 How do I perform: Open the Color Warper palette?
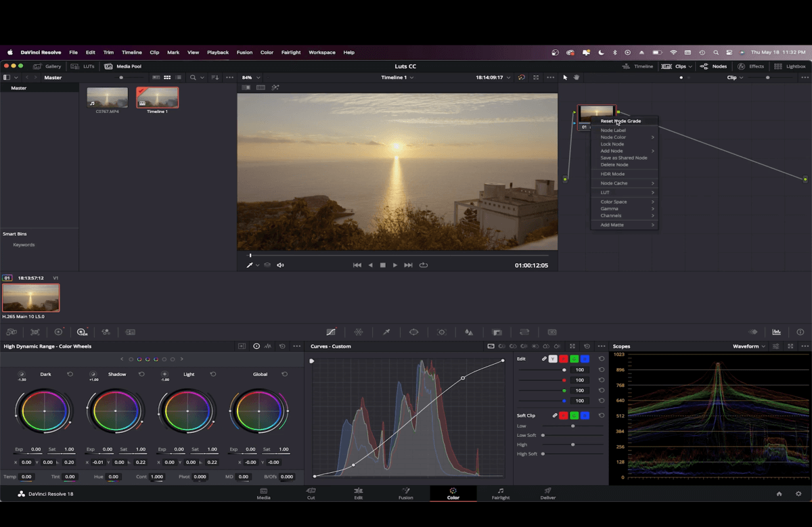359,332
